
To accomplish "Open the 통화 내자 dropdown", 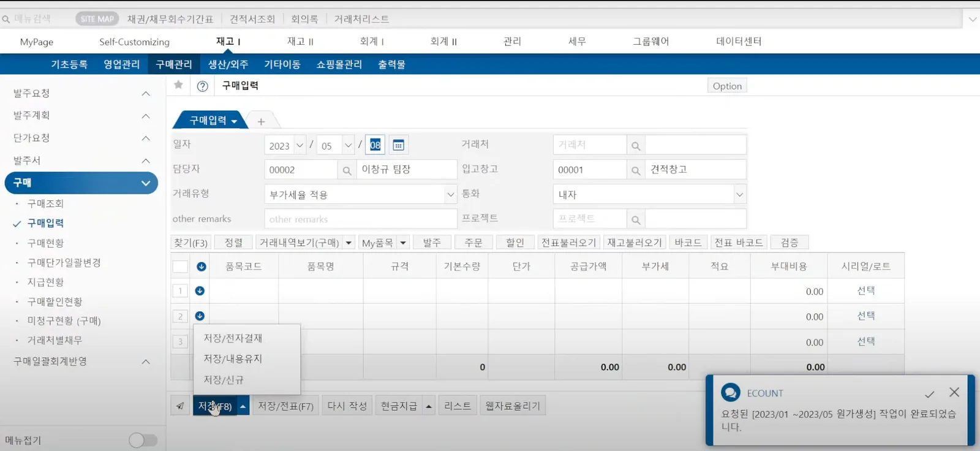I will [739, 194].
